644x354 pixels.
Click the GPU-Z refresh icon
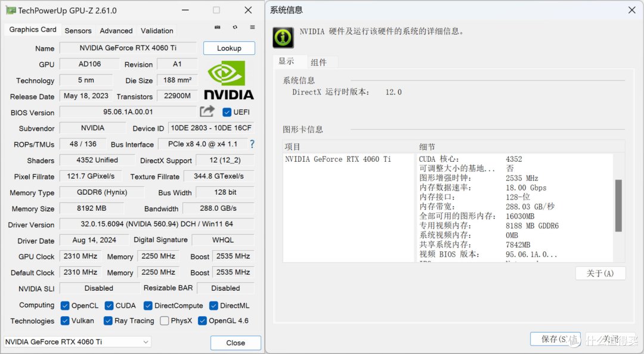(235, 27)
